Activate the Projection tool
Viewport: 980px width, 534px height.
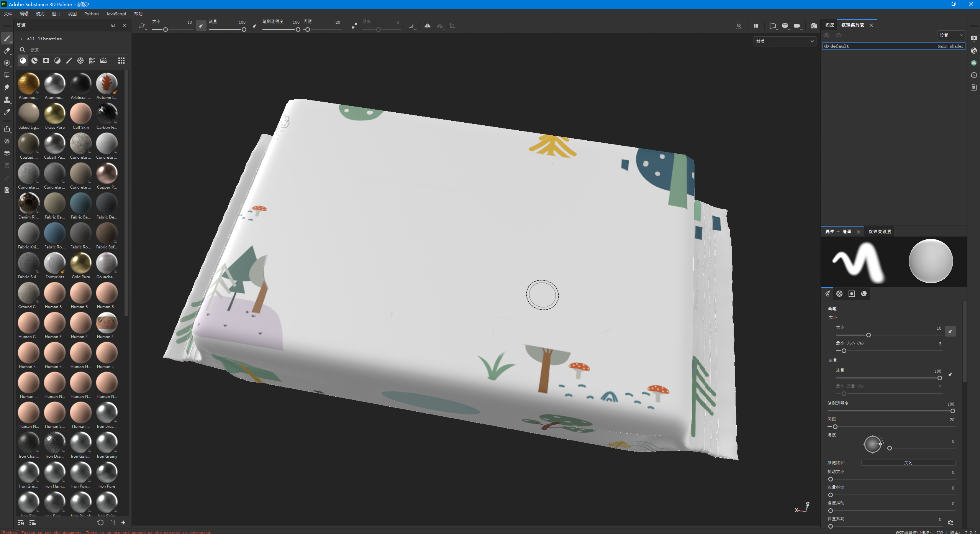click(x=7, y=63)
